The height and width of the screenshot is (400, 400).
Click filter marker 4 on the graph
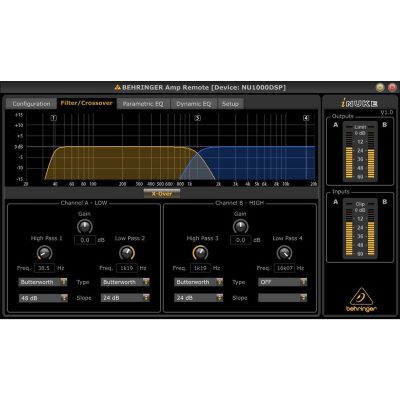(306, 118)
